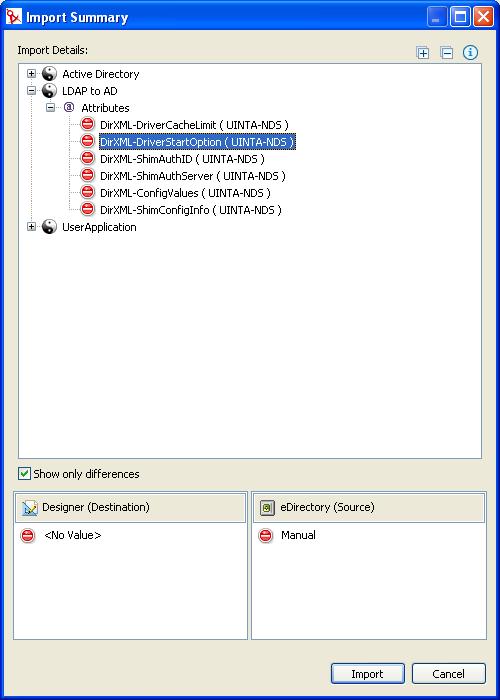Click red conflict icon for DirXML-ShimConfigInfo

tap(88, 209)
